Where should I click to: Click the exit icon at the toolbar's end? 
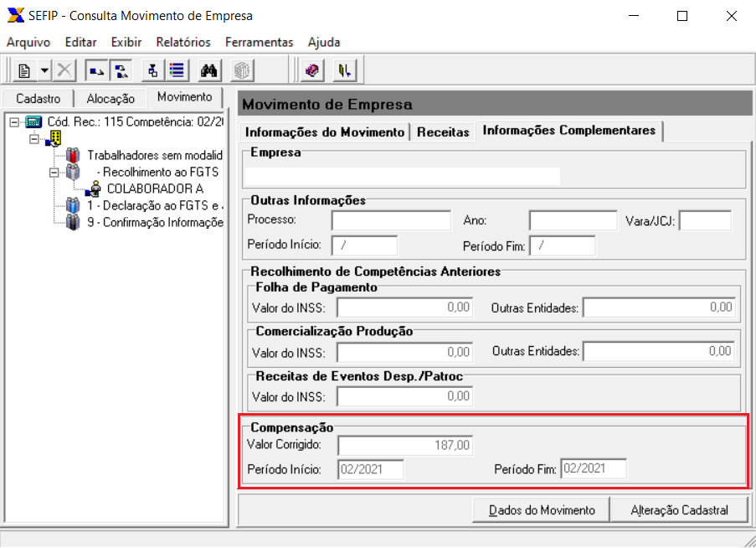[x=343, y=70]
